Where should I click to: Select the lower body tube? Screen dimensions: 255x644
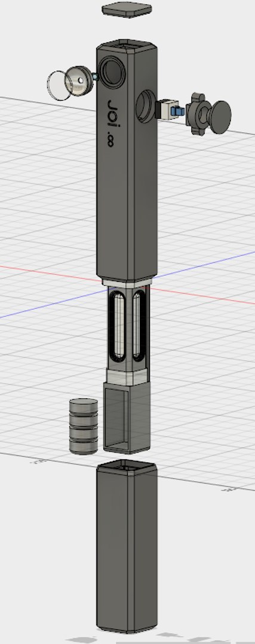pos(127,546)
